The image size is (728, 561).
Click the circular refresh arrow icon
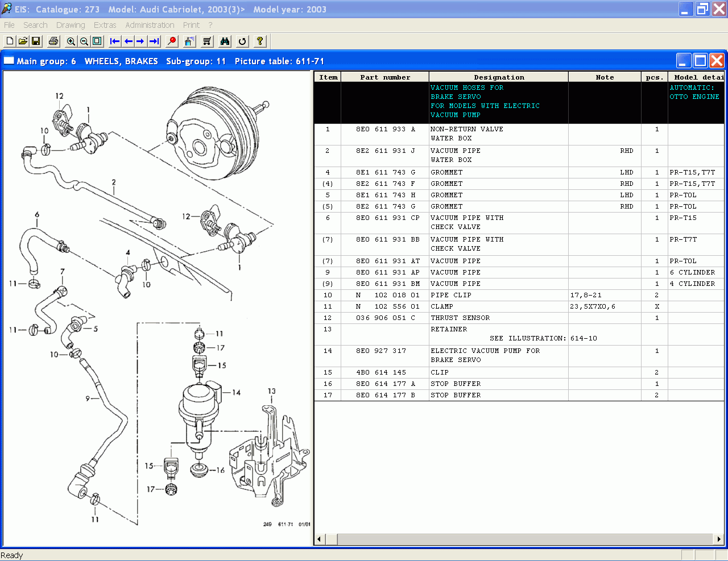pos(242,41)
